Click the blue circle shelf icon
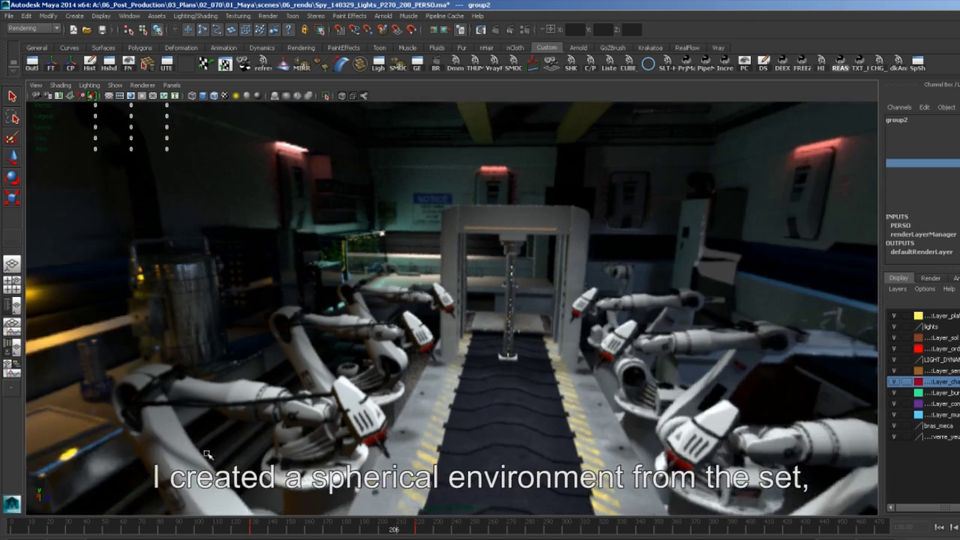Viewport: 960px width, 540px height. [648, 64]
